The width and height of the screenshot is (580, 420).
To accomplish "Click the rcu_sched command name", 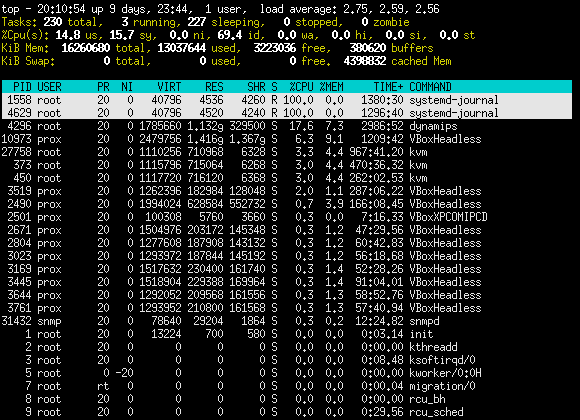I will [436, 412].
